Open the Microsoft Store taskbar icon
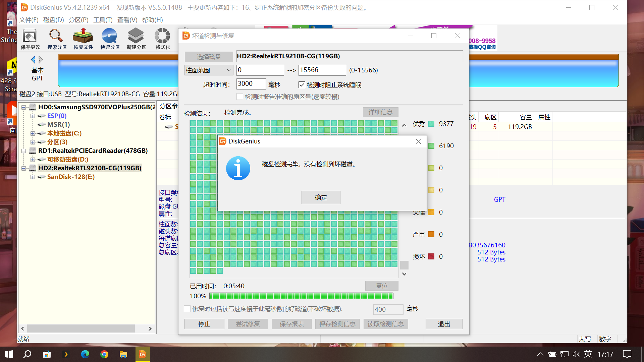 47,354
